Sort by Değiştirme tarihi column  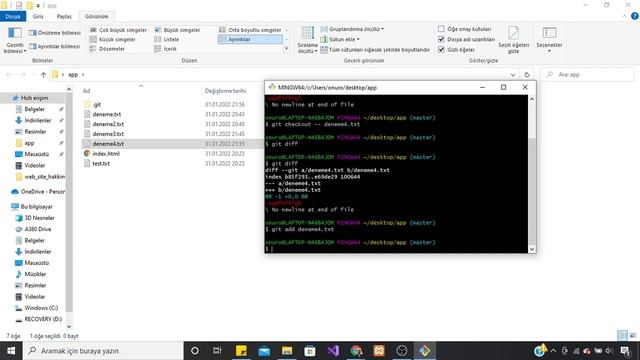pyautogui.click(x=226, y=91)
